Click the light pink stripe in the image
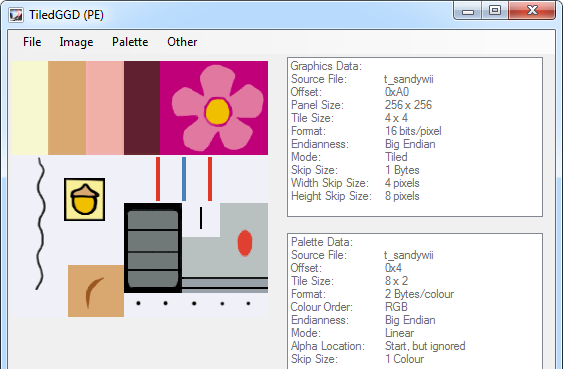The width and height of the screenshot is (563, 369). tap(105, 108)
